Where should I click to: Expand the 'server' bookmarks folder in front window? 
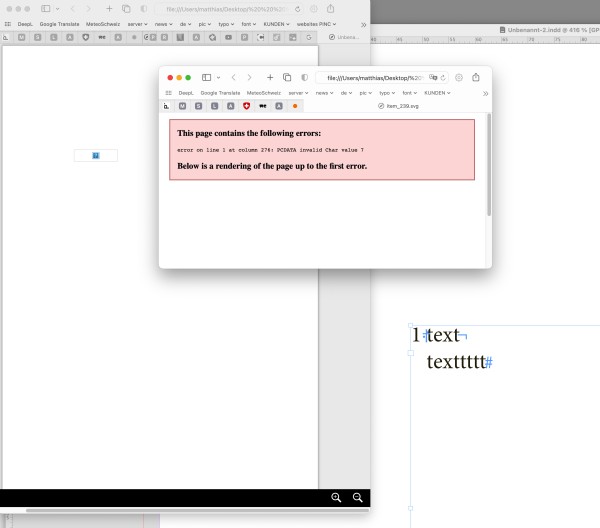tap(301, 93)
